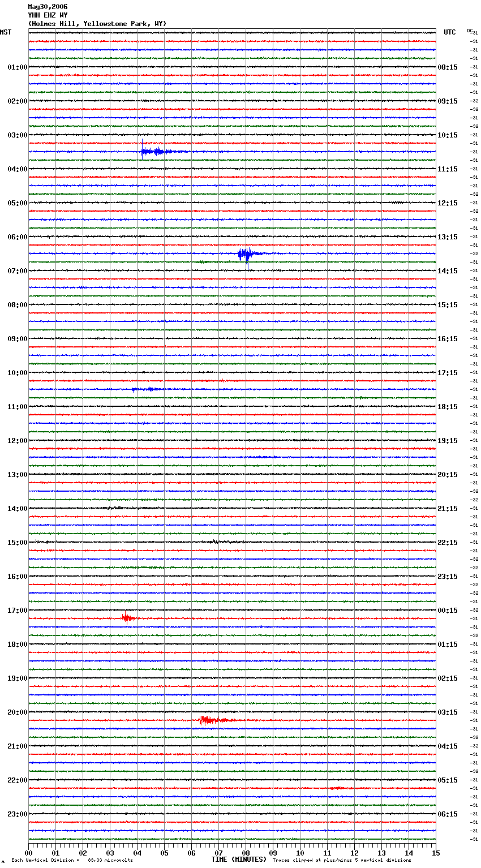Select the 10:00 MST time label
Image resolution: width=481 pixels, height=868 pixels.
18,373
